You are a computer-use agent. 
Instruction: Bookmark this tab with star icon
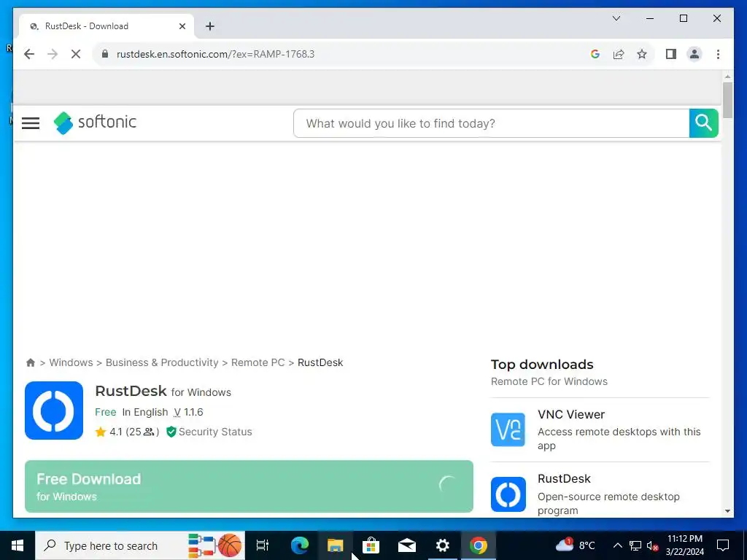click(642, 54)
